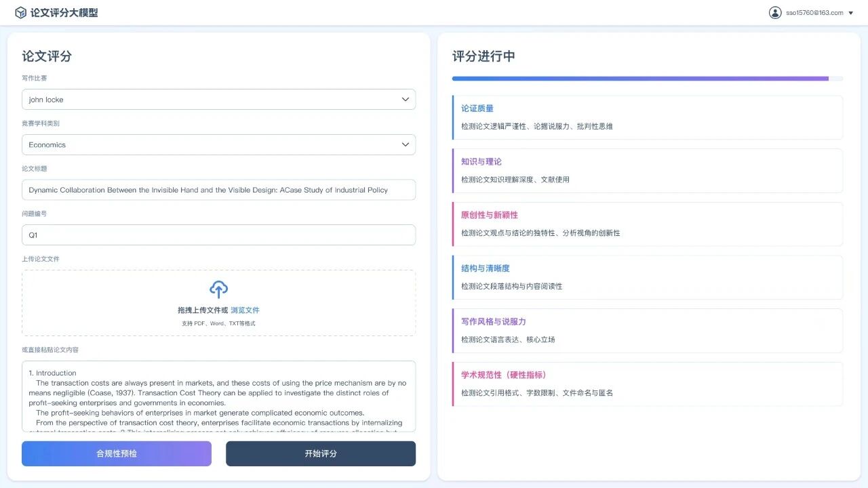The image size is (868, 488).
Task: Click the 论文评分大模型 app title
Action: (x=64, y=13)
